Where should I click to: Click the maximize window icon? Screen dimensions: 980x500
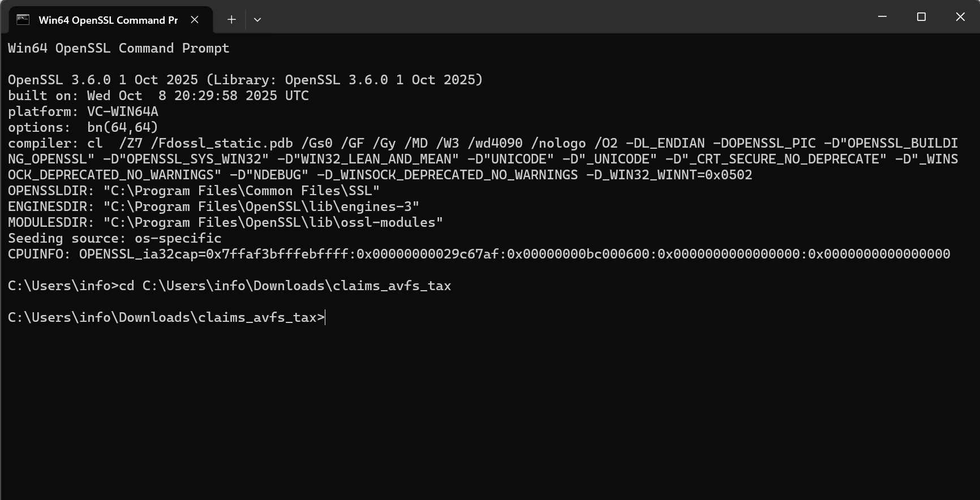pos(921,17)
